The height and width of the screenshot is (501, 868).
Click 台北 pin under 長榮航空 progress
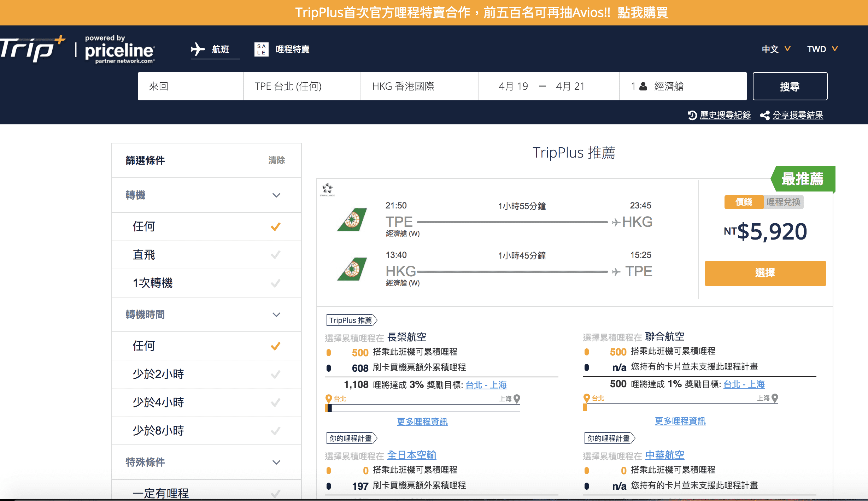click(329, 399)
